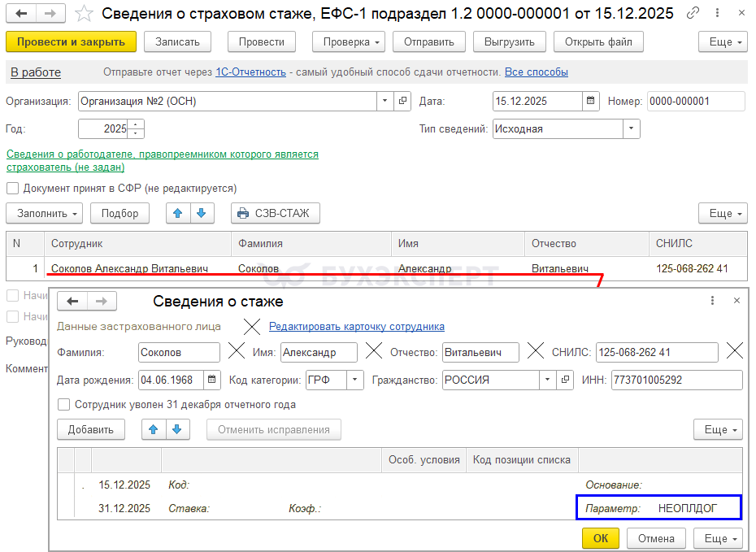Click СНИЛС cell 125-068-262 41 in table
Screen dimensions: 756x552
(697, 268)
